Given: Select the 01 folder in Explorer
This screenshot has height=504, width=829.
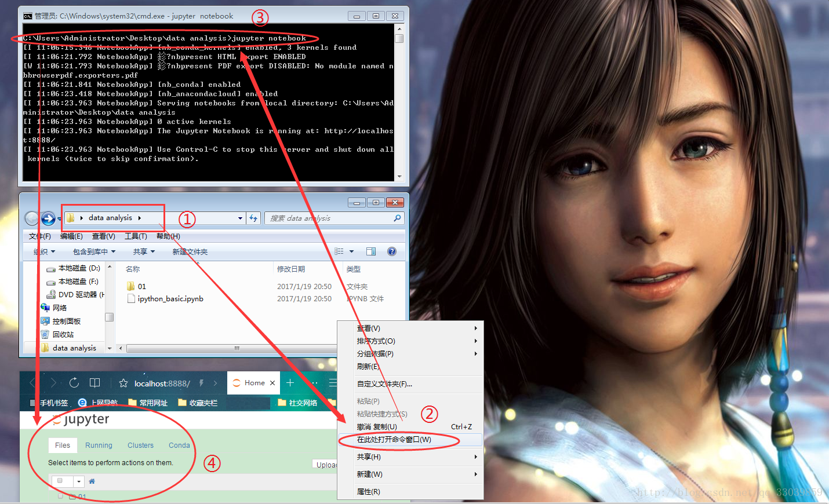Looking at the screenshot, I should pos(142,286).
